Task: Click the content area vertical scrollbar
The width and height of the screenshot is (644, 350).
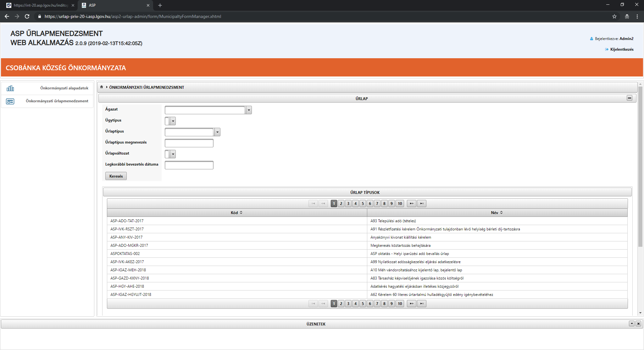Action: tap(640, 167)
